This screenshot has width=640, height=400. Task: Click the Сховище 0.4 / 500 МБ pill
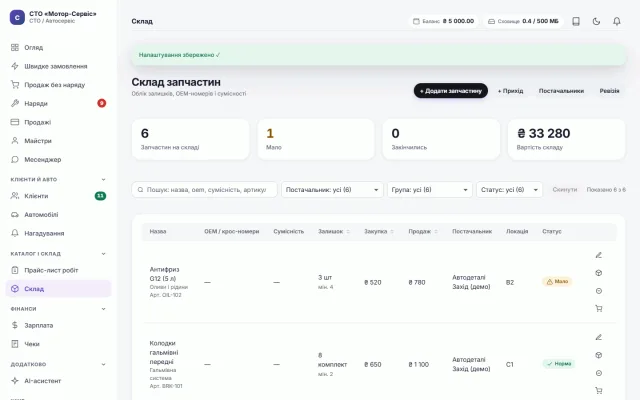click(x=523, y=21)
